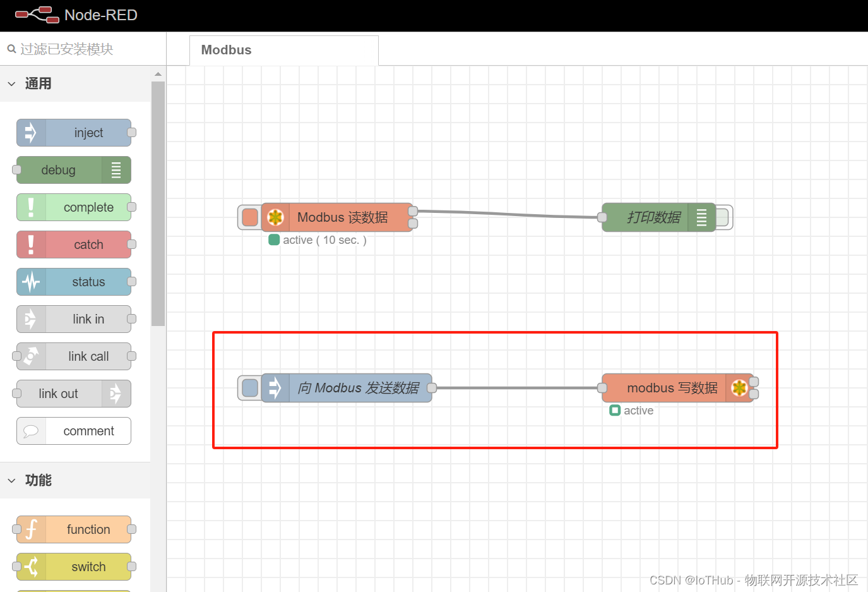Click the Node-RED logo icon
Image resolution: width=868 pixels, height=592 pixels.
click(x=37, y=15)
